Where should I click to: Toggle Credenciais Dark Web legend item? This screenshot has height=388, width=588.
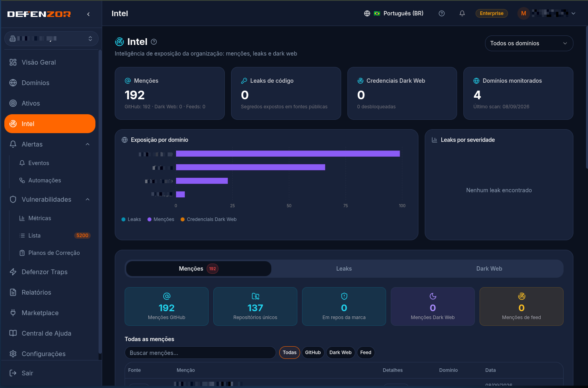pyautogui.click(x=209, y=219)
